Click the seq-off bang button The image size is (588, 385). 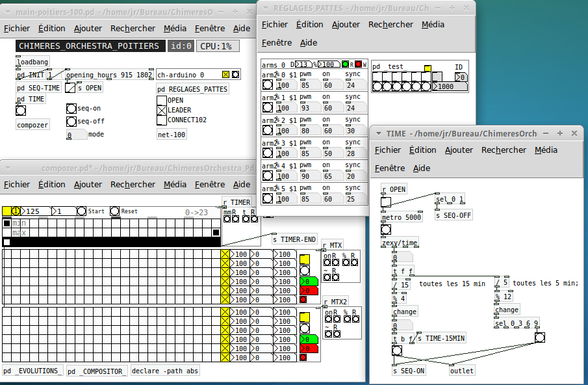71,122
